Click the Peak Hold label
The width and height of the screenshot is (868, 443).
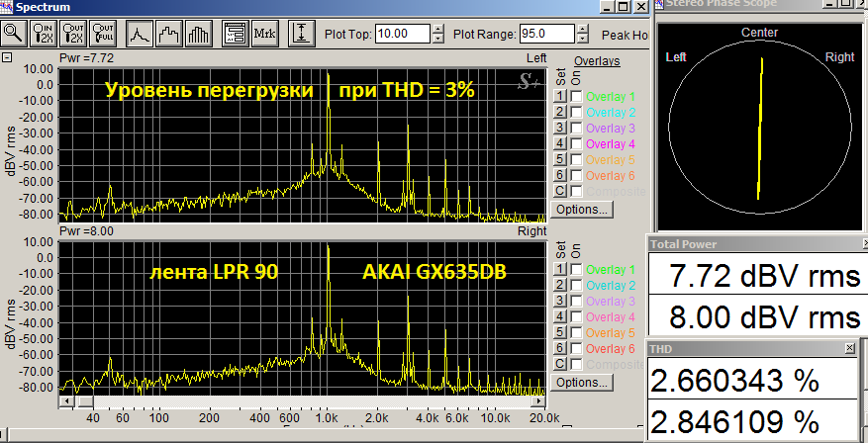[625, 35]
